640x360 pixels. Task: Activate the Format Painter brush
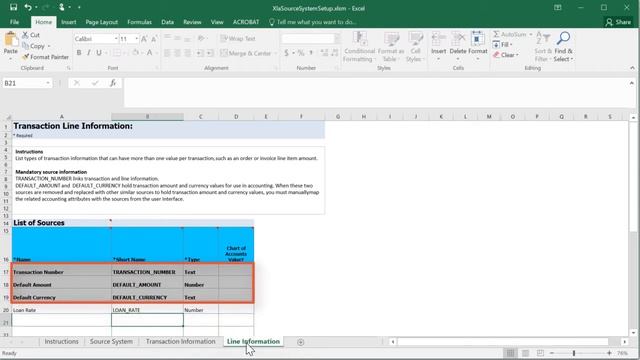point(46,57)
